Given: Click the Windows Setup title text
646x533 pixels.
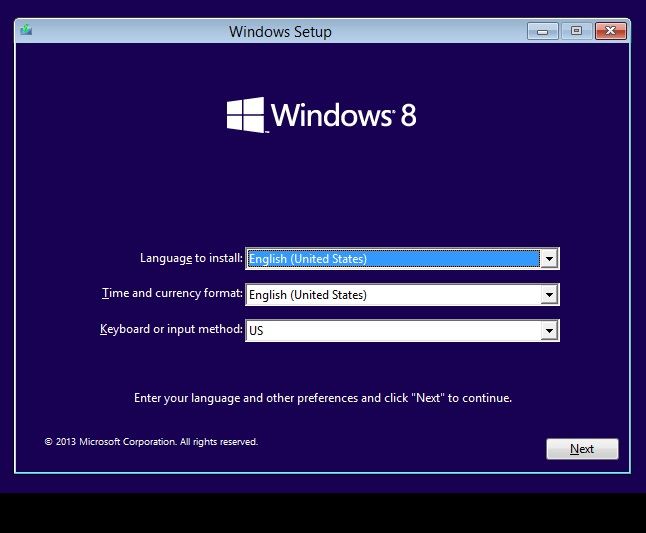Looking at the screenshot, I should [x=280, y=32].
